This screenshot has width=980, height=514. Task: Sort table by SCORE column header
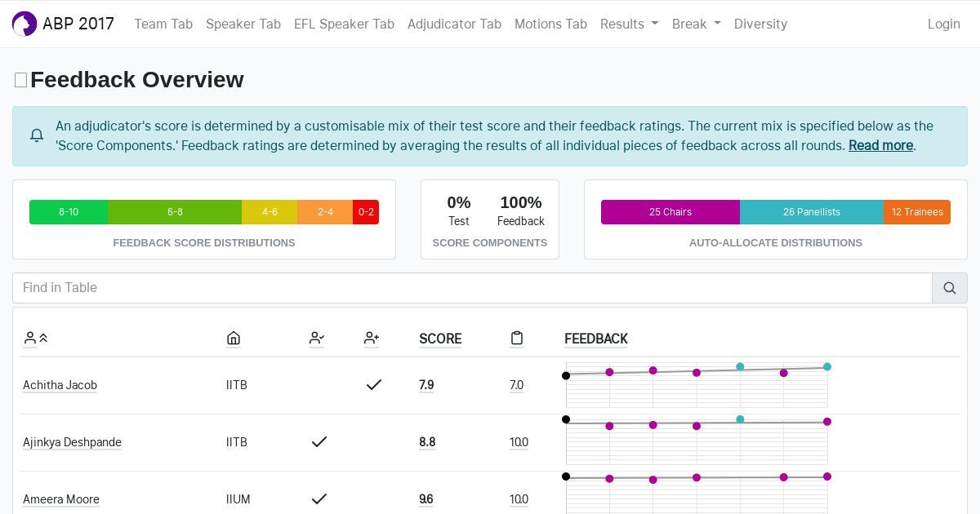coord(440,339)
